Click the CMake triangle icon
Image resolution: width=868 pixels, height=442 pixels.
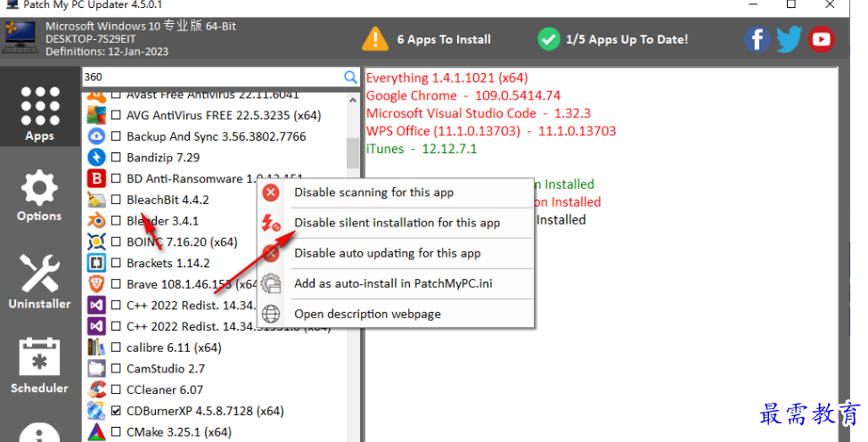[x=96, y=431]
